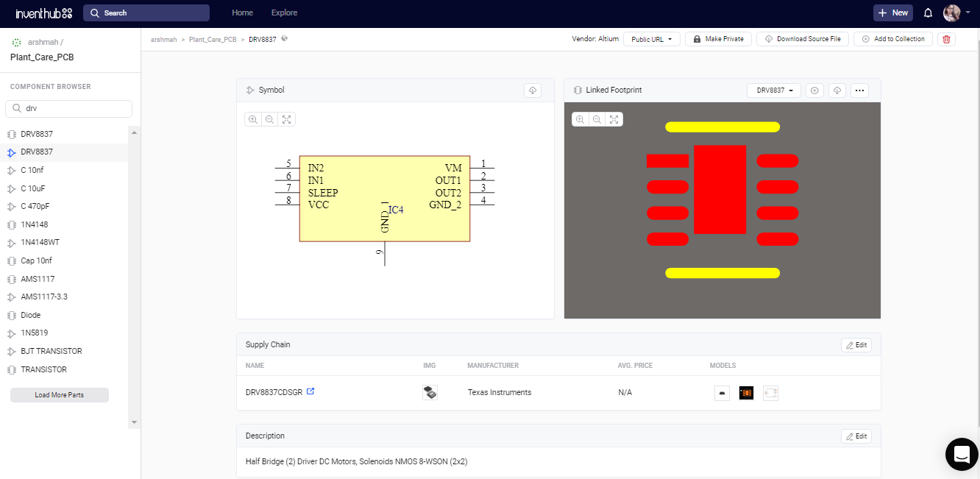Click the DRV8837CDSGR product image thumbnail

430,393
